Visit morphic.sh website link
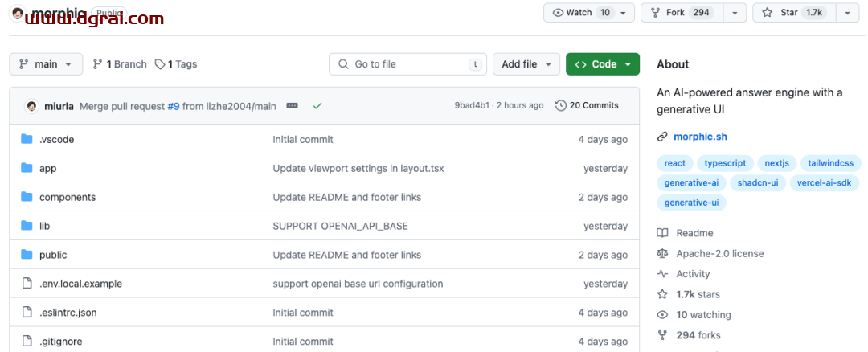 [x=700, y=137]
